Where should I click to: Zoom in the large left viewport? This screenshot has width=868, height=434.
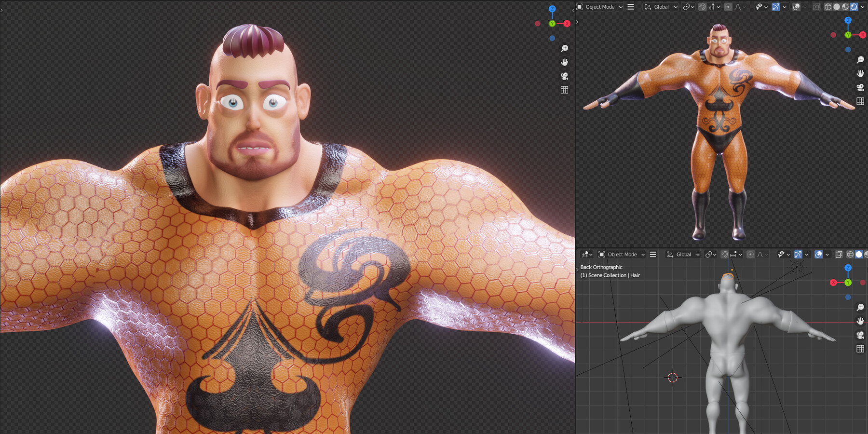pos(564,49)
